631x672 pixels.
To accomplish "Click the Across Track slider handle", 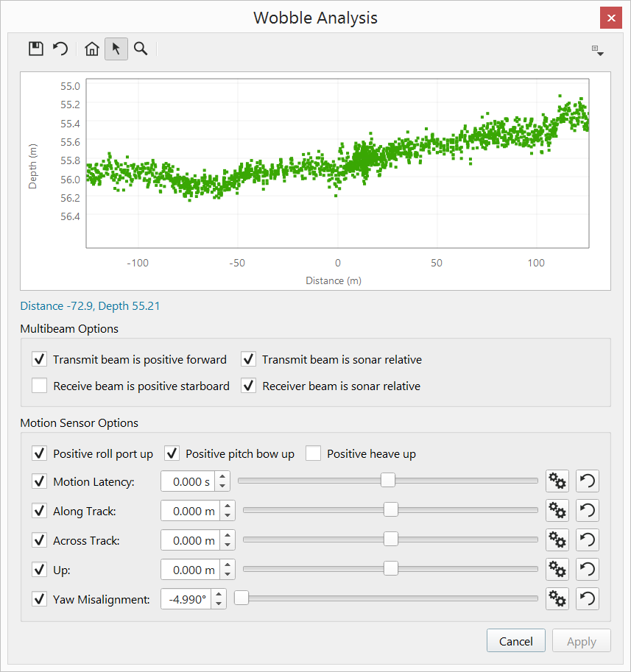I will (x=391, y=540).
